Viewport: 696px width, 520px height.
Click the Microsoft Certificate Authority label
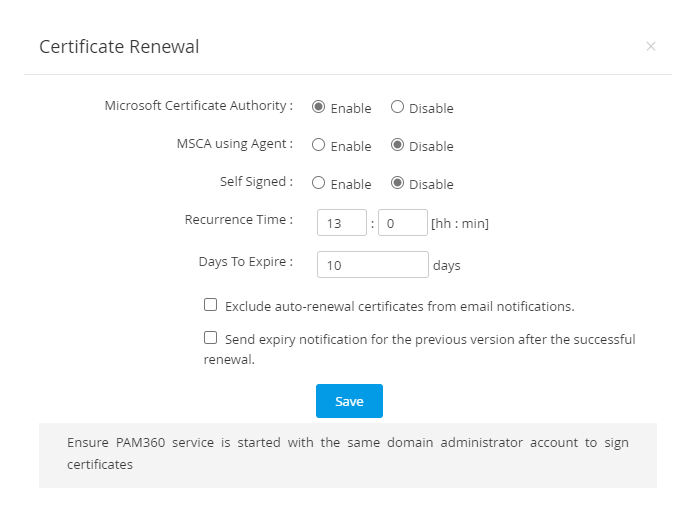(198, 105)
